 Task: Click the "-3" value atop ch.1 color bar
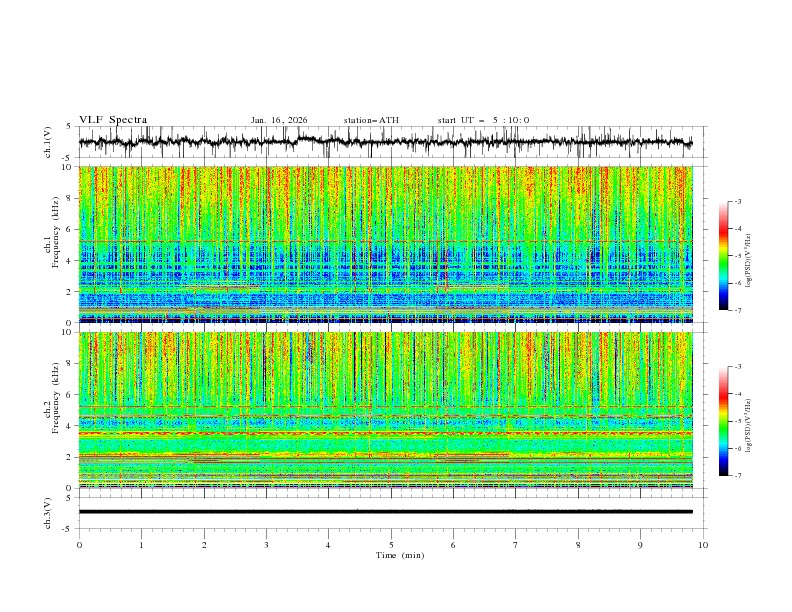737,201
